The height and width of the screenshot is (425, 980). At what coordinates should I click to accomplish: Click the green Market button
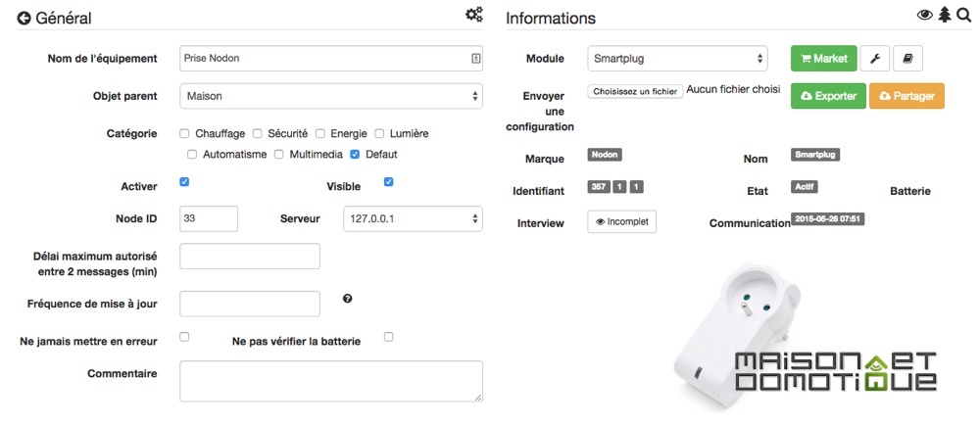click(x=824, y=58)
